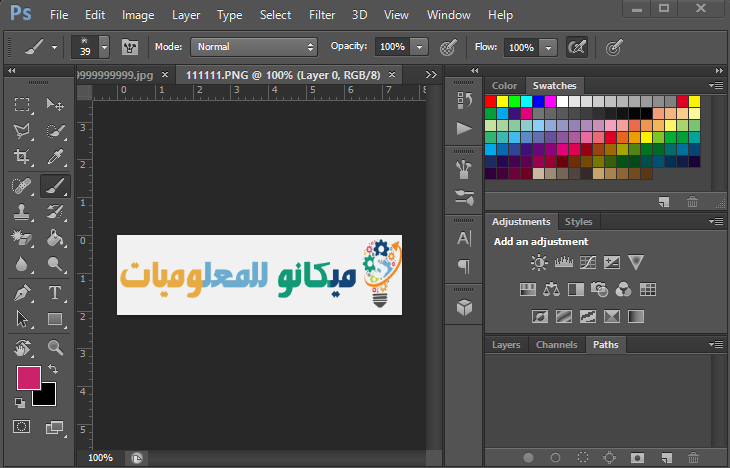Open the History panel icon
This screenshot has height=468, width=730.
(x=464, y=100)
